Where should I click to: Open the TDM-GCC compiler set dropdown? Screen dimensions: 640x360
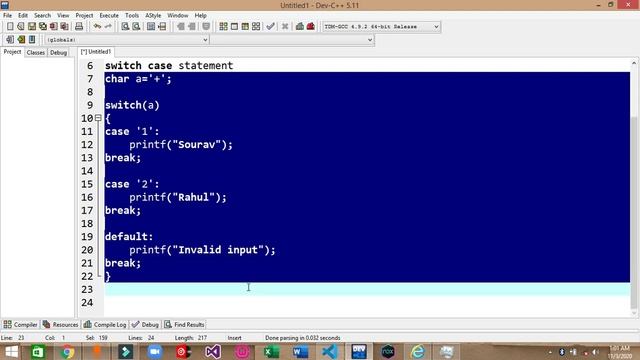381,27
